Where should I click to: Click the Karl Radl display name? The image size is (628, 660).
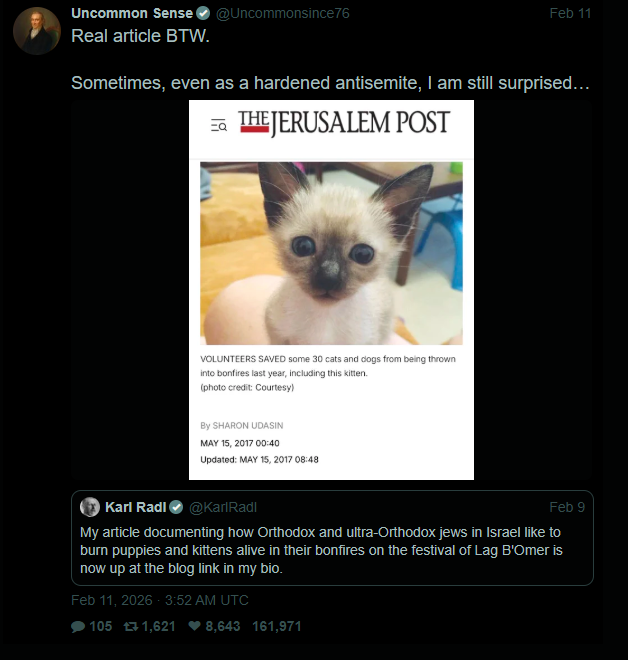tap(136, 507)
